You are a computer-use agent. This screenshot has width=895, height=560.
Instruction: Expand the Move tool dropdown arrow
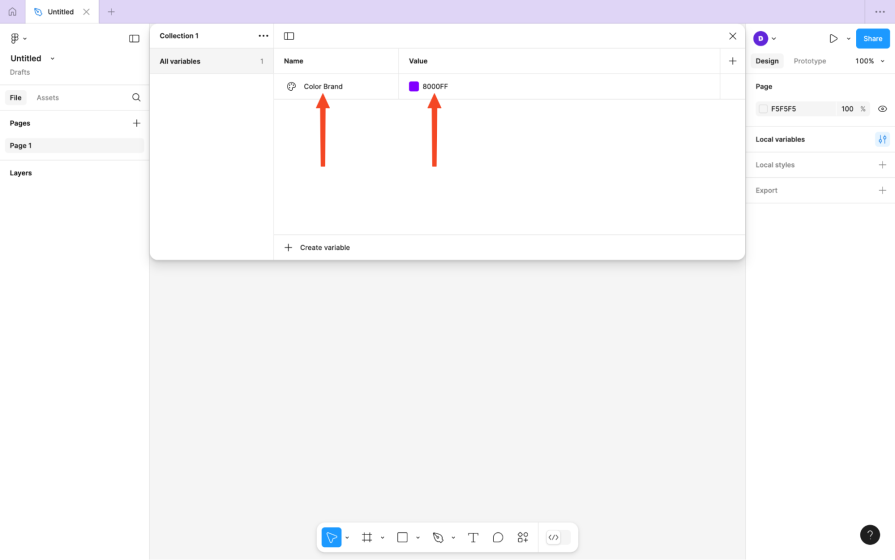click(x=347, y=538)
